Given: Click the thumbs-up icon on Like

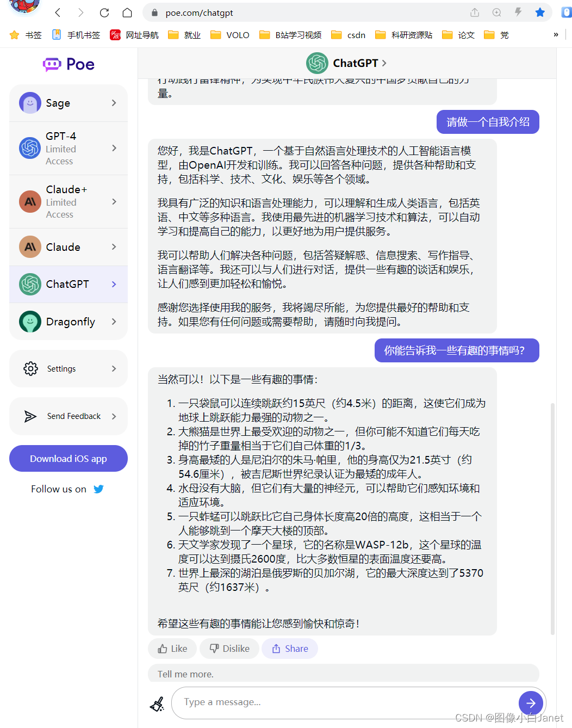Looking at the screenshot, I should (163, 649).
